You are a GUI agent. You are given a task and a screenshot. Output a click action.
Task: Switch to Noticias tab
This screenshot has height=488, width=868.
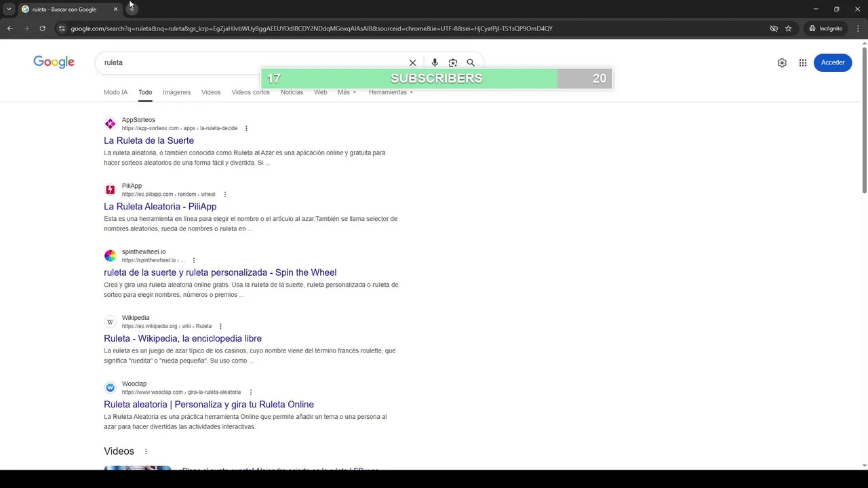coord(292,92)
